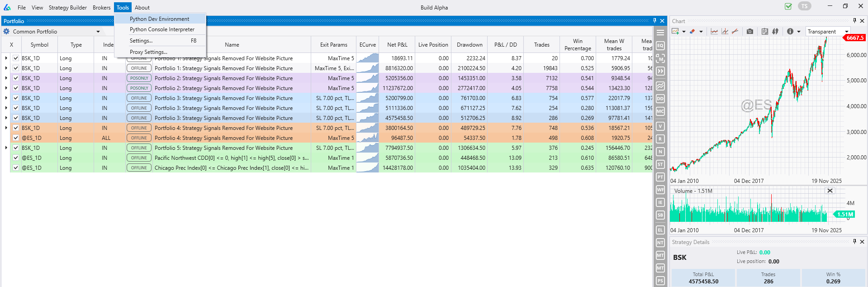Screen dimensions: 868x287
Task: Click the eraser icon in chart toolbar
Action: click(x=692, y=32)
